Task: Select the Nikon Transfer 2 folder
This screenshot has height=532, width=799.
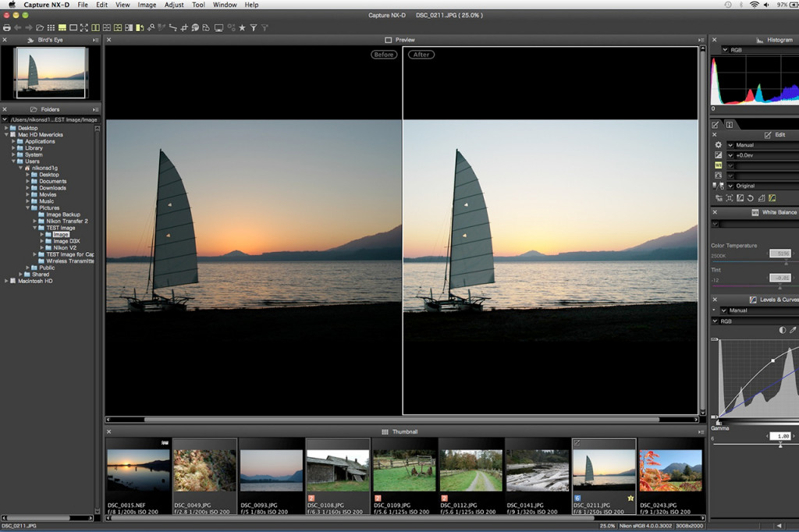Action: point(66,222)
